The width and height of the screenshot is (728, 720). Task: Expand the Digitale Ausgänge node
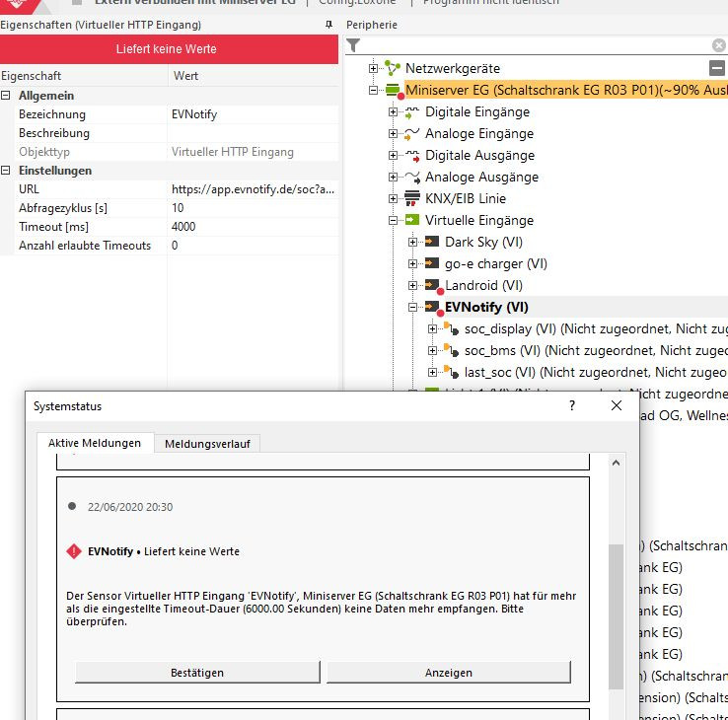393,156
